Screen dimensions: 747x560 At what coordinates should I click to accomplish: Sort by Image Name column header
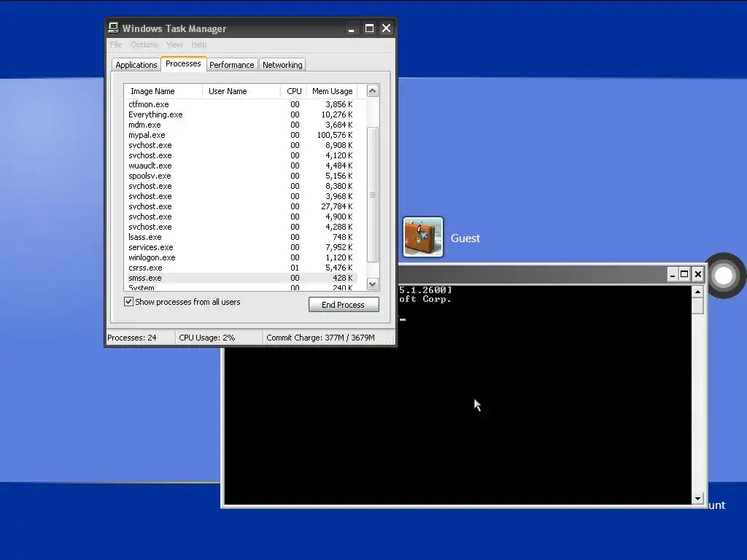coord(163,91)
